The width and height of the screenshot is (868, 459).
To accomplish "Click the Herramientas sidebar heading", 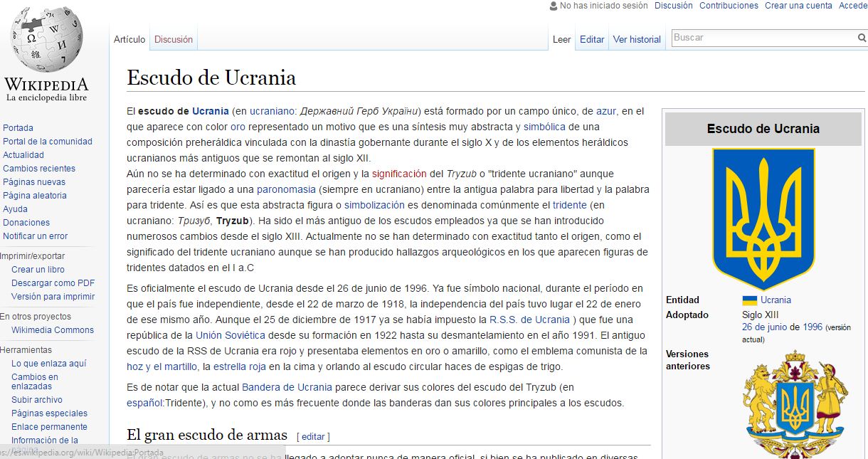I will [x=26, y=350].
